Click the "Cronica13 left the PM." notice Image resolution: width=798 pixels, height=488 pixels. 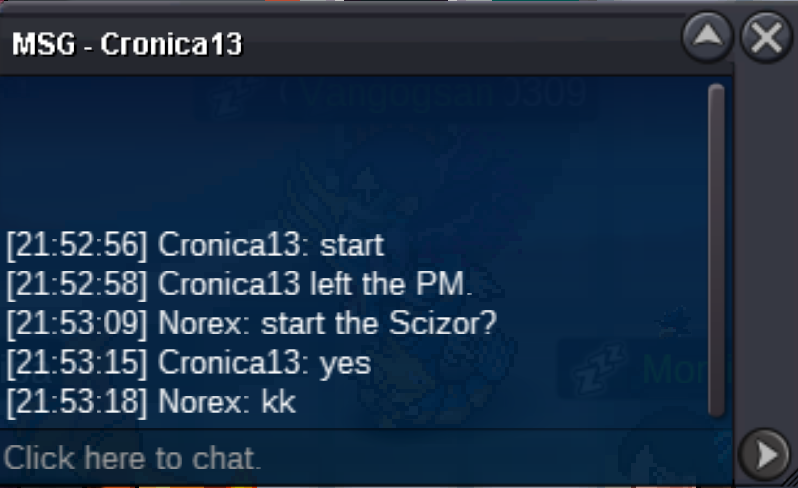click(x=239, y=284)
